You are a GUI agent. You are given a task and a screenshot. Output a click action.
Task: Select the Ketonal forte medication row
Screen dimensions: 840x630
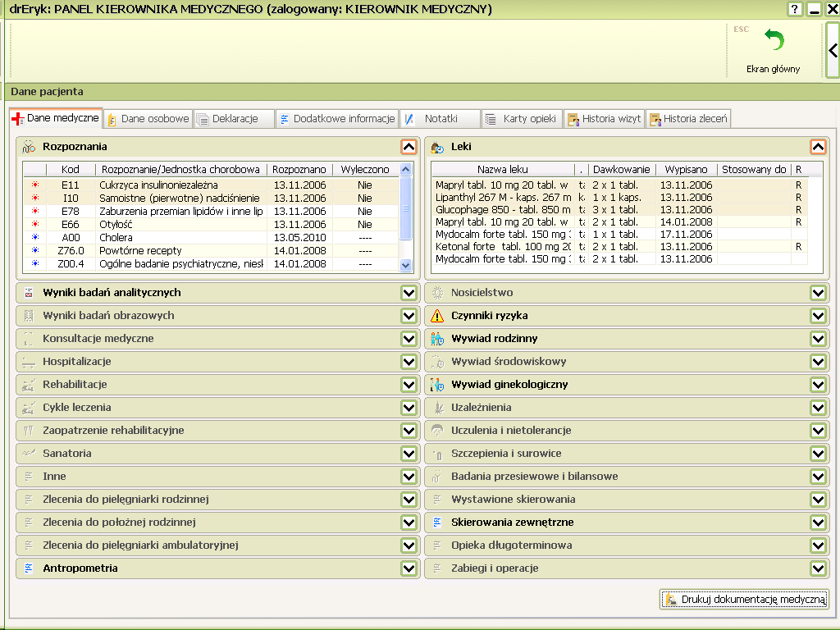620,247
